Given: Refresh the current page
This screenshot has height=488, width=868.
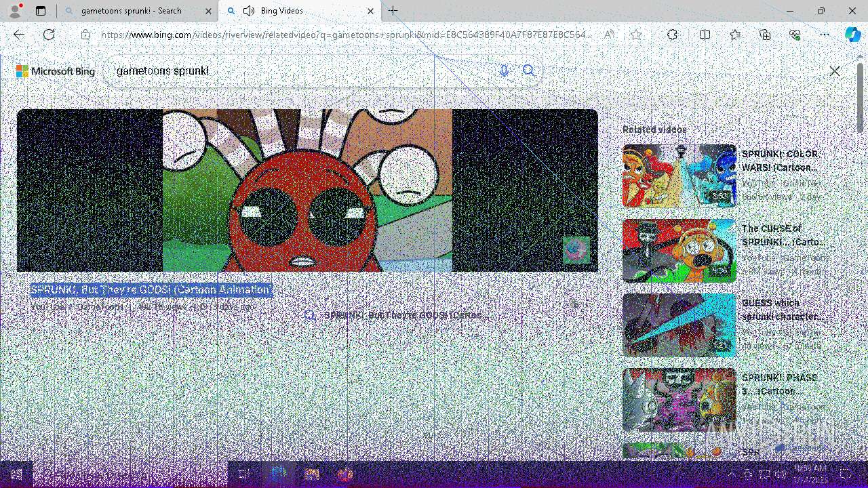Looking at the screenshot, I should [49, 35].
